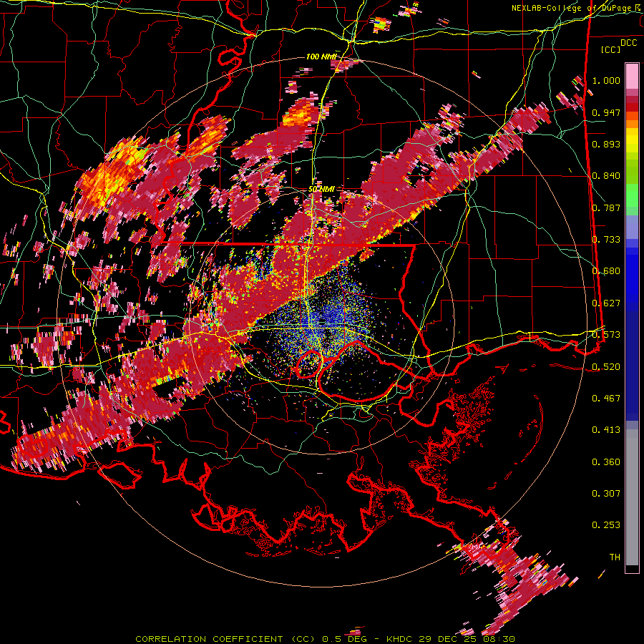644x644 pixels.
Task: Click the 0.947 scale value
Action: click(606, 112)
